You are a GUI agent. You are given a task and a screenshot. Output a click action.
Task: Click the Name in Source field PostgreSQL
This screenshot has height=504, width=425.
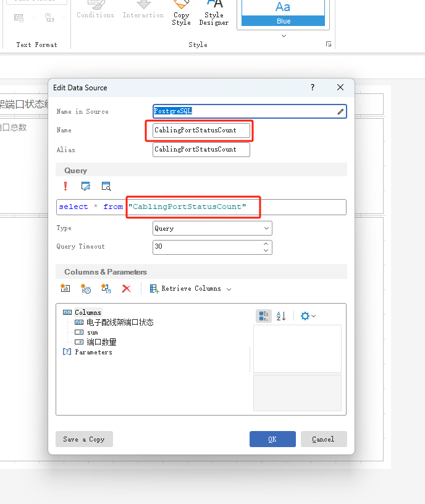250,111
